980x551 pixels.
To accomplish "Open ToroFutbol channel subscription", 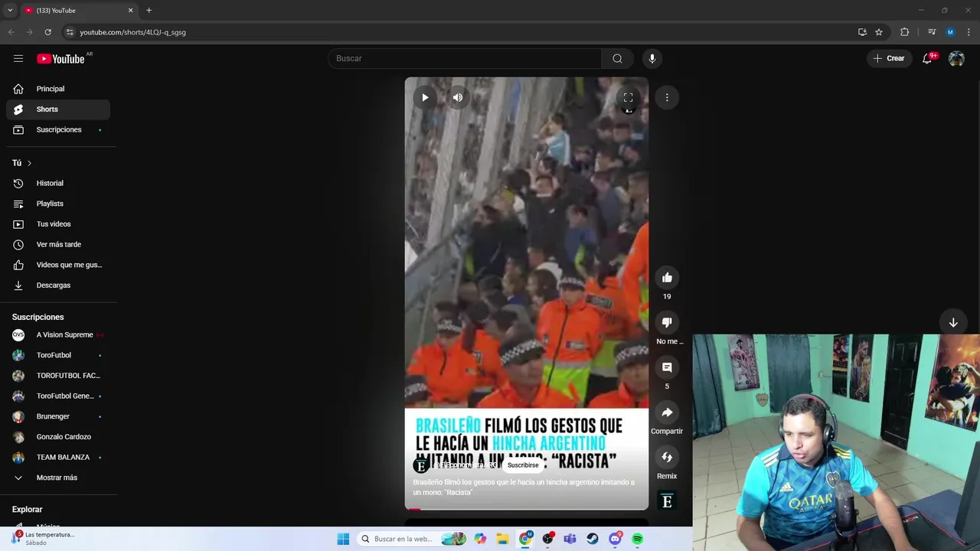I will coord(58,355).
